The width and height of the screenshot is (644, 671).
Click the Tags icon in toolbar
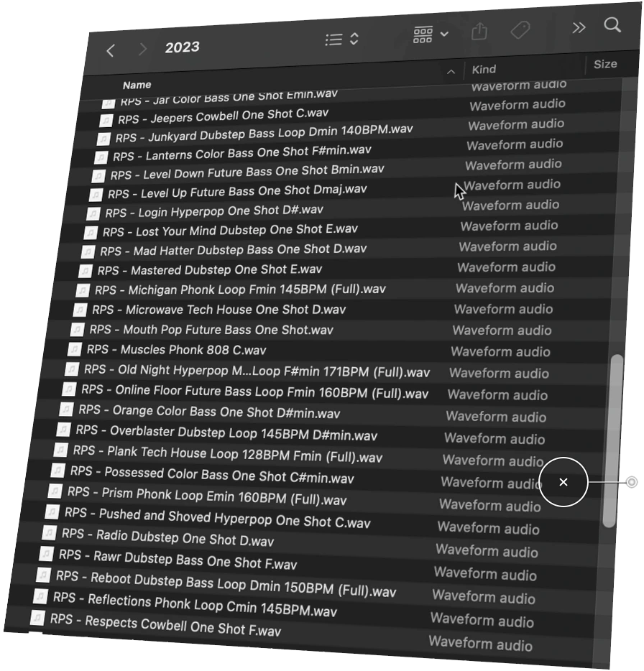coord(520,29)
